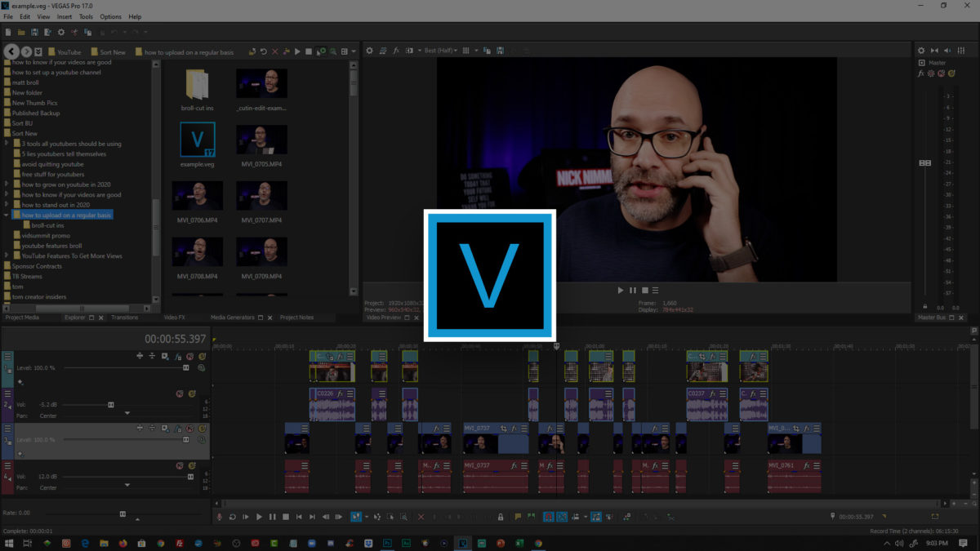Click Go to End transport button
This screenshot has height=551, width=980.
coord(312,517)
